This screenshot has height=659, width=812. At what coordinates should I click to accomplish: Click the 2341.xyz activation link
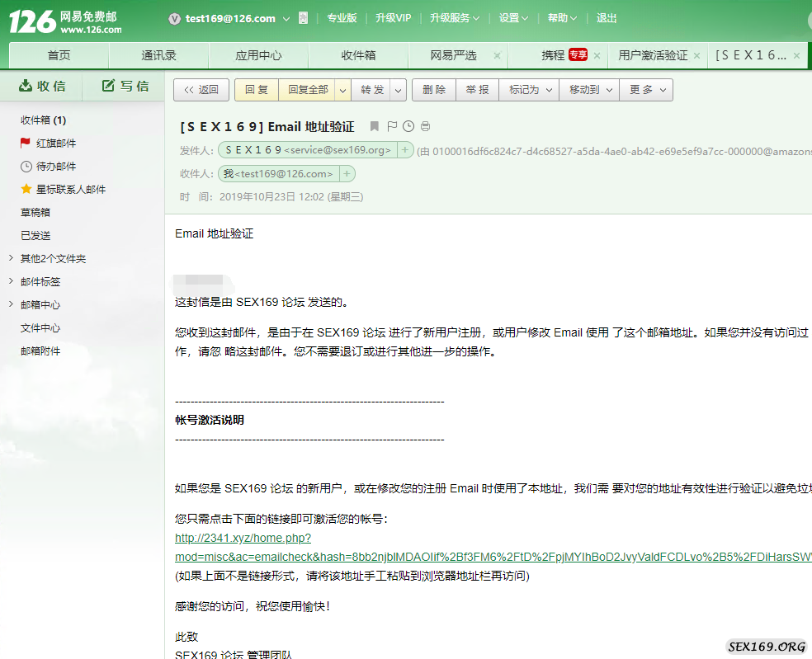point(243,538)
